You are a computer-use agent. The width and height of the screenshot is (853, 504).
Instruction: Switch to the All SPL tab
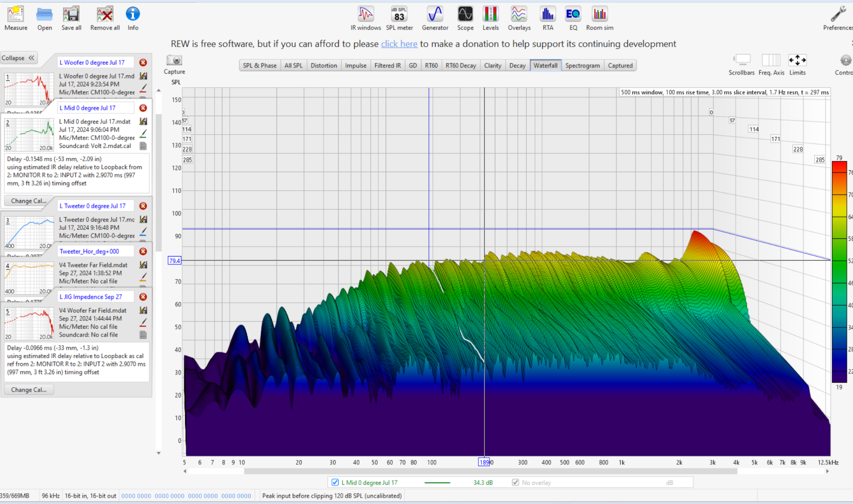click(x=293, y=65)
